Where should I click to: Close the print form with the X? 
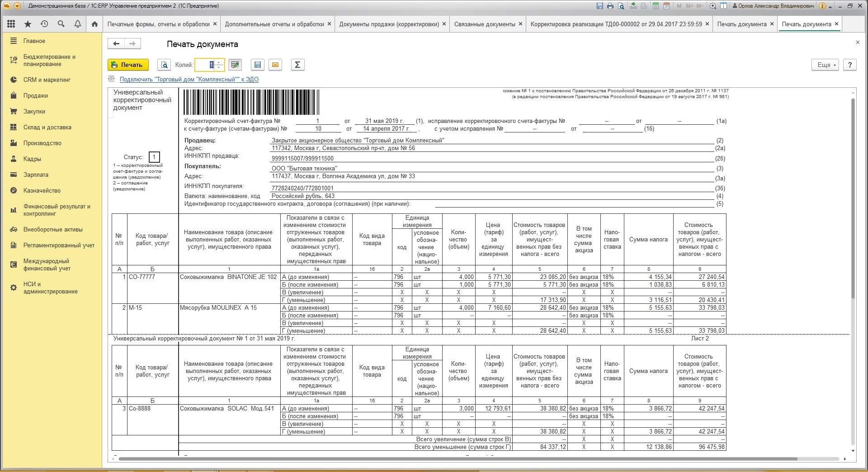pyautogui.click(x=858, y=42)
